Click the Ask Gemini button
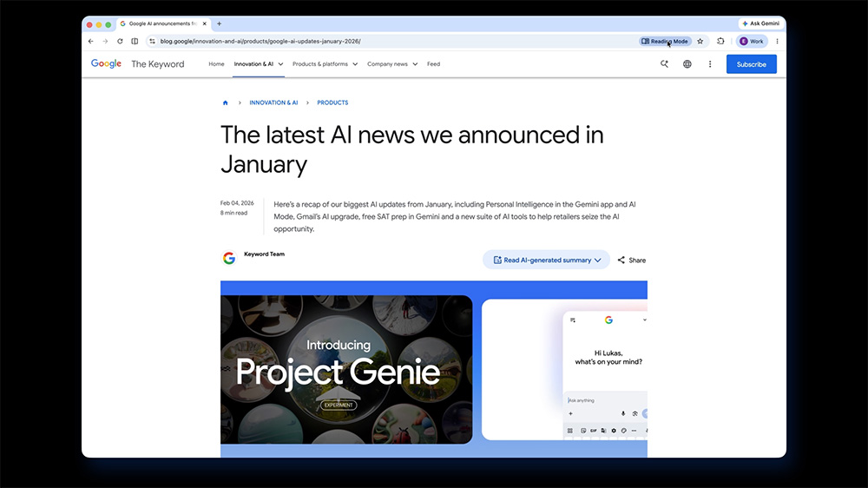 pyautogui.click(x=761, y=23)
